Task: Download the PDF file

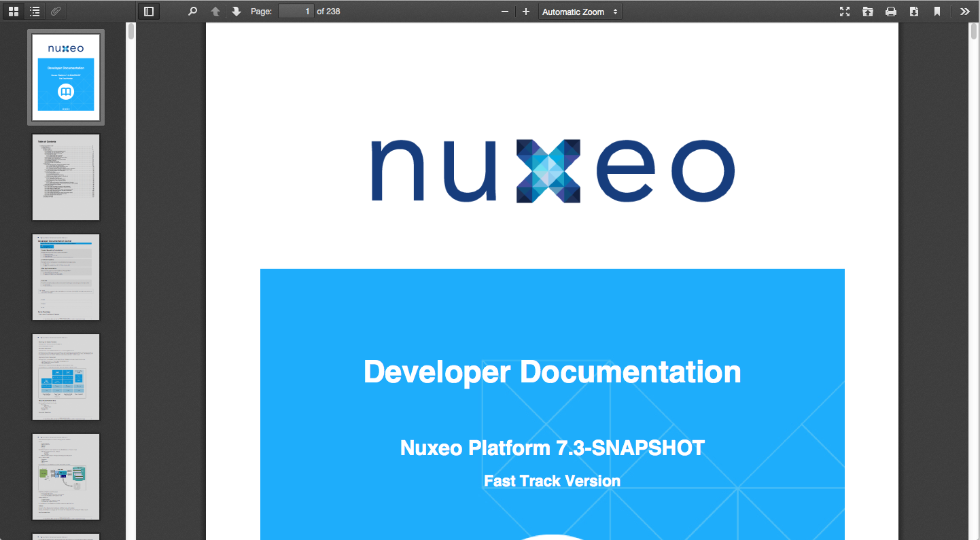Action: [x=914, y=12]
